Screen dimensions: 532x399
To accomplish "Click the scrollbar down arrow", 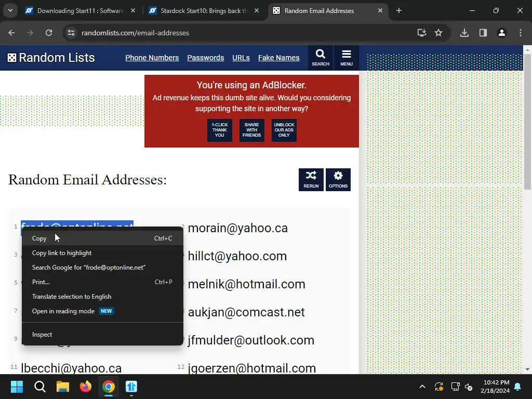I will 527,369.
